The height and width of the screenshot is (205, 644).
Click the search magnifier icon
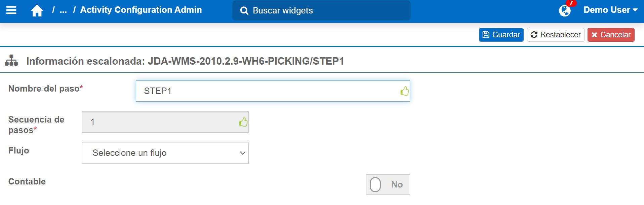244,11
